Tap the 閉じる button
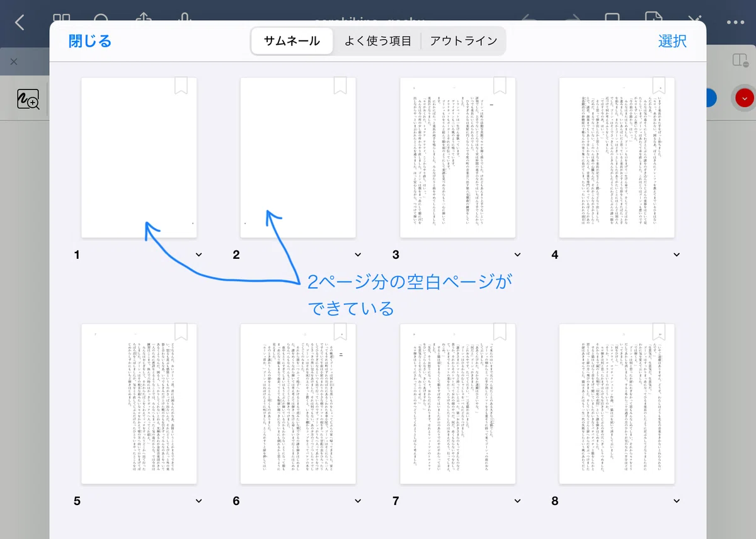756x539 pixels. 90,42
